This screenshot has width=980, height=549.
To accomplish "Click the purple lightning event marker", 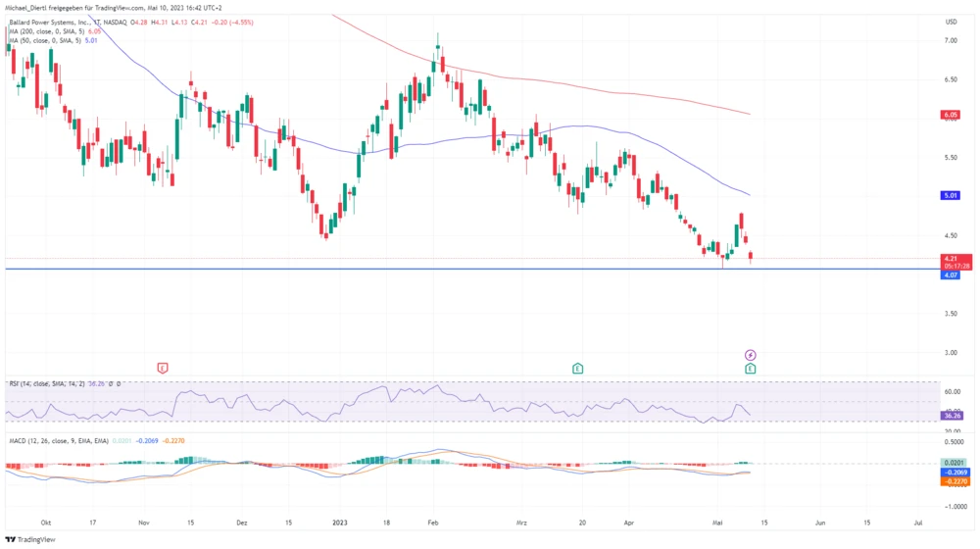I will (x=750, y=354).
